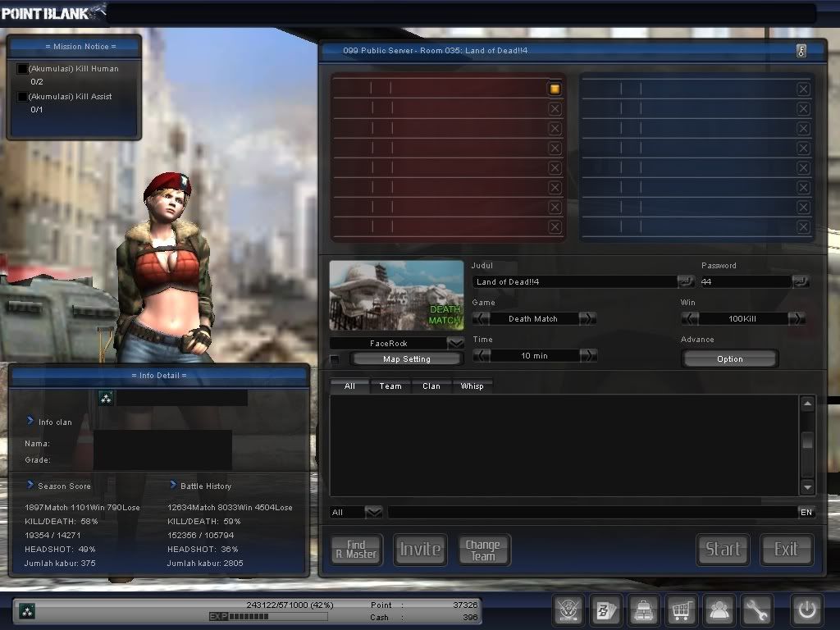Open the chat channel All dropdown

(x=373, y=512)
